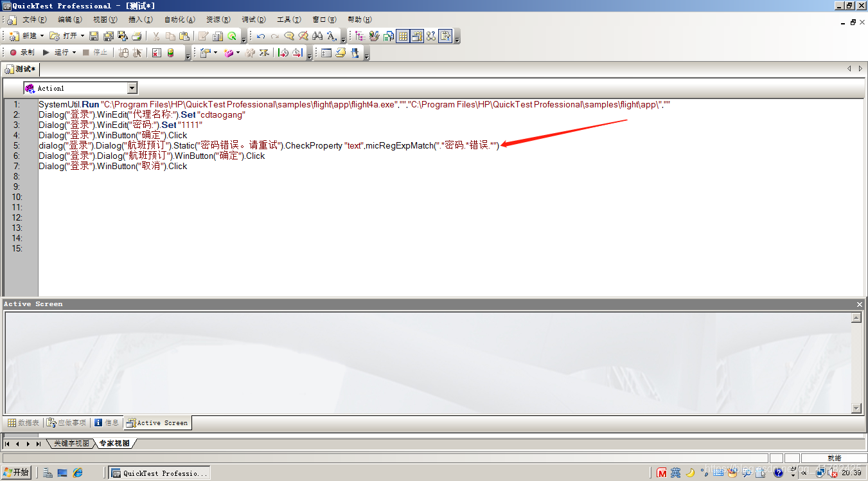
Task: Toggle the To Do pane toolbar icon
Action: coord(445,36)
